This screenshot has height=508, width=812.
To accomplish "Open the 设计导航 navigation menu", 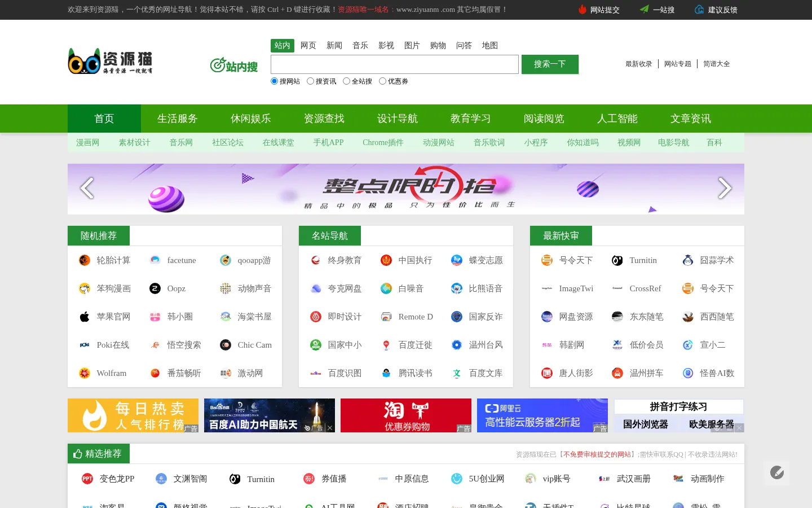I will click(x=398, y=119).
